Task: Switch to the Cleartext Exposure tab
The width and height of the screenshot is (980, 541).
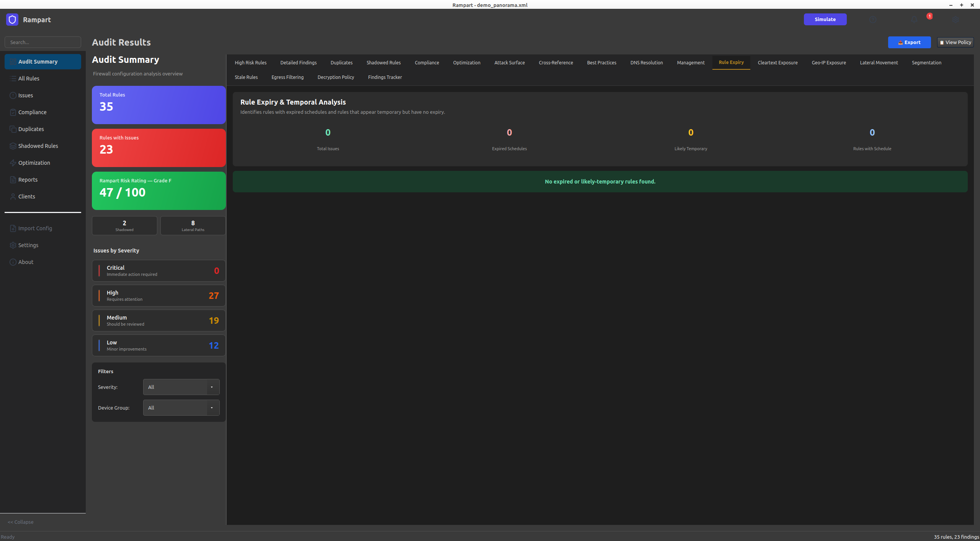Action: [x=777, y=62]
